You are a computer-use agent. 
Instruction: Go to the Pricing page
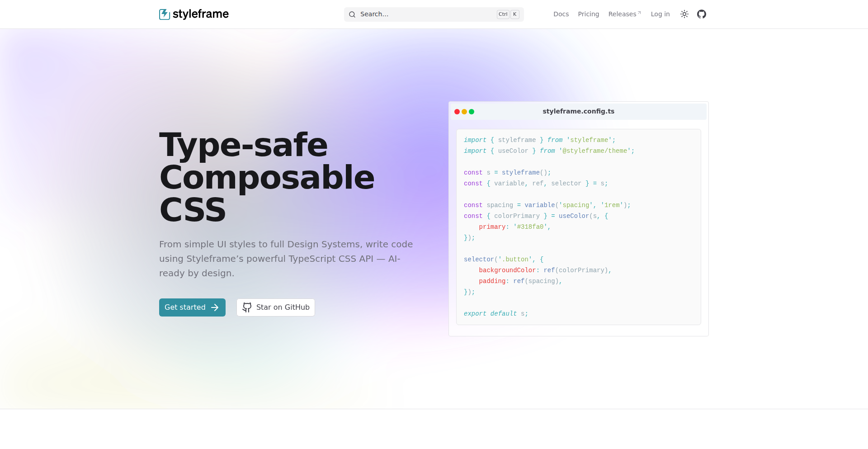[588, 14]
